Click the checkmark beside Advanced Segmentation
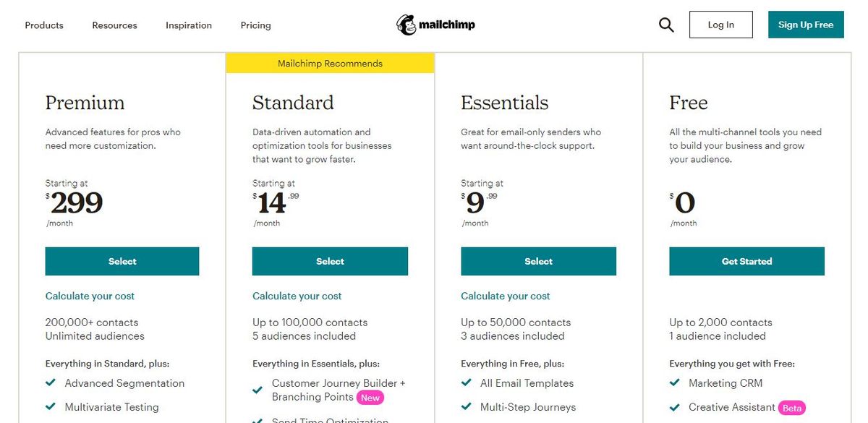This screenshot has width=868, height=423. (51, 383)
